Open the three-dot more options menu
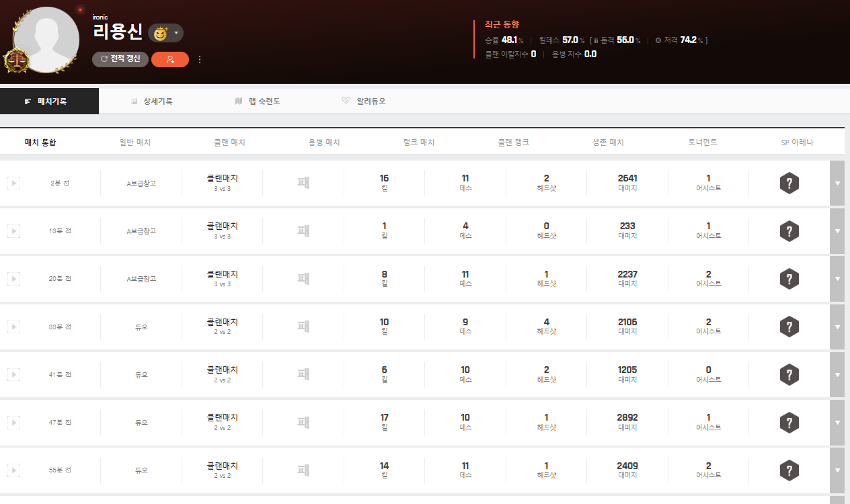 200,59
